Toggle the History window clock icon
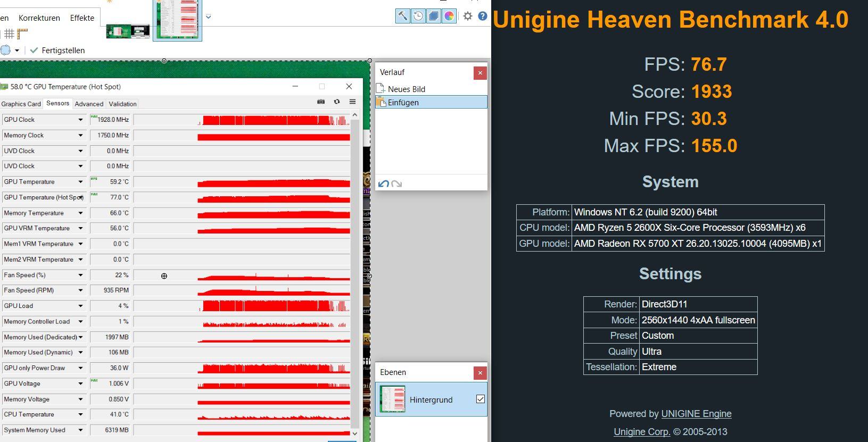The width and height of the screenshot is (868, 442). 418,16
